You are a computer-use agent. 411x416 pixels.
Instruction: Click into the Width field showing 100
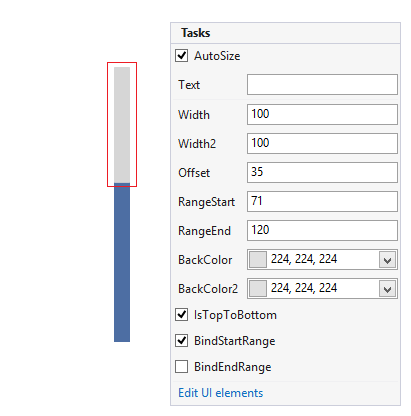coord(322,114)
